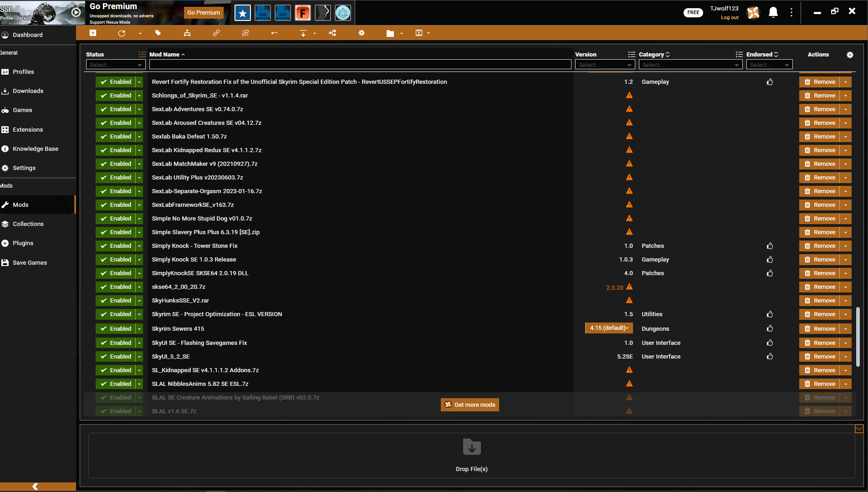This screenshot has width=868, height=492.
Task: Click the mod list vertical scrollbar
Action: [x=858, y=337]
